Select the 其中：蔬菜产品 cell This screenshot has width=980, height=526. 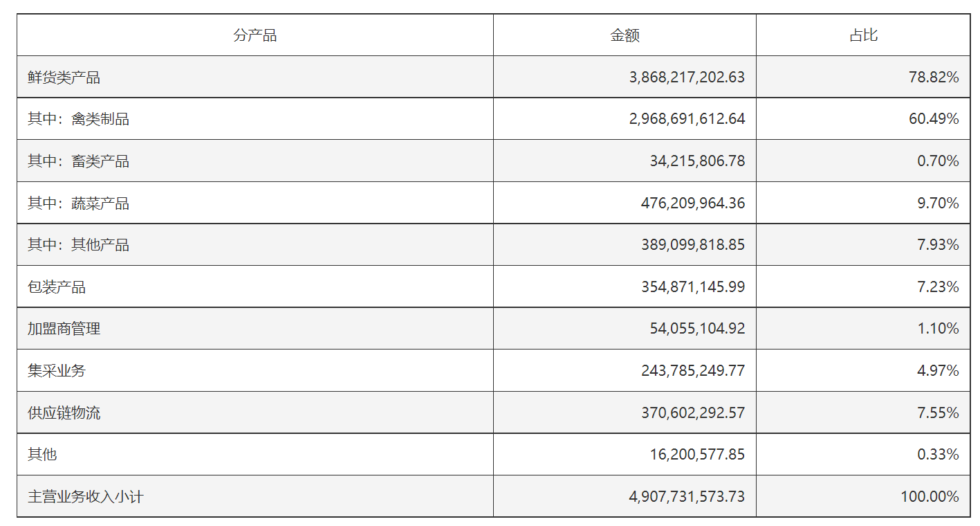coord(255,203)
